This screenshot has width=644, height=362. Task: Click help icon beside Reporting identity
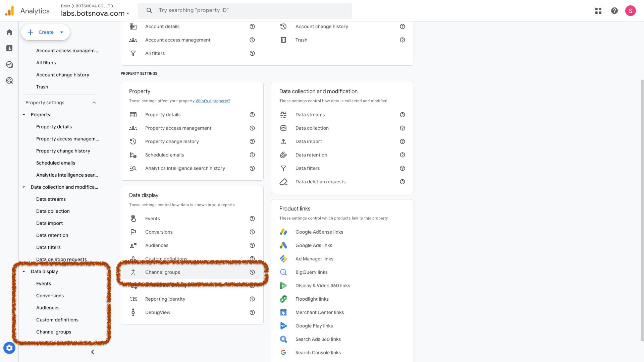(x=252, y=299)
